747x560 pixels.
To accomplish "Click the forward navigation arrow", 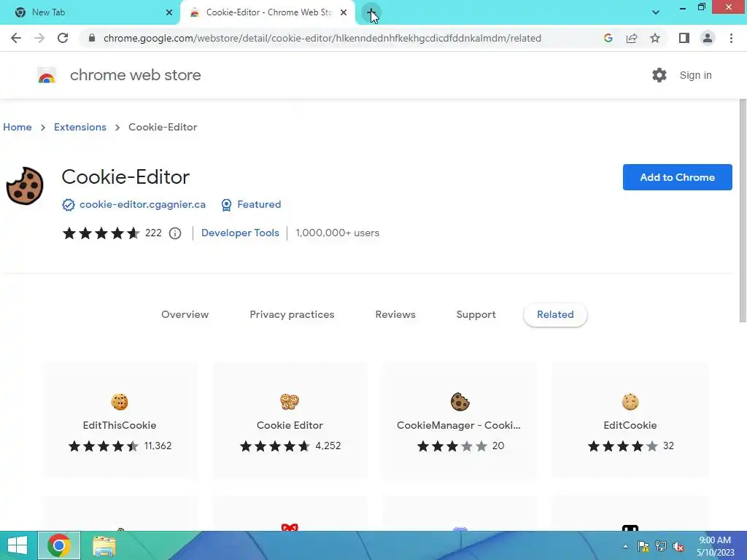I will [39, 38].
